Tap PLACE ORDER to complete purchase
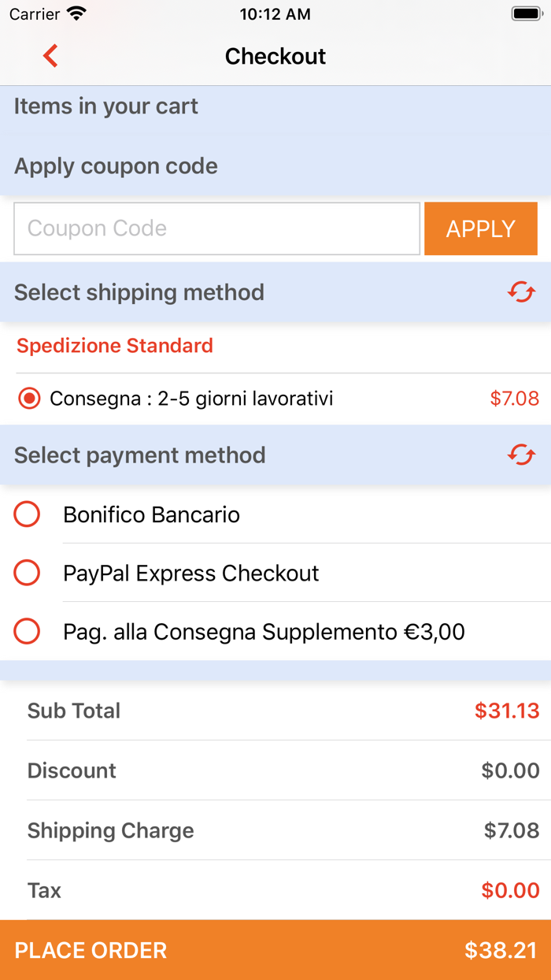551x980 pixels. coord(90,951)
